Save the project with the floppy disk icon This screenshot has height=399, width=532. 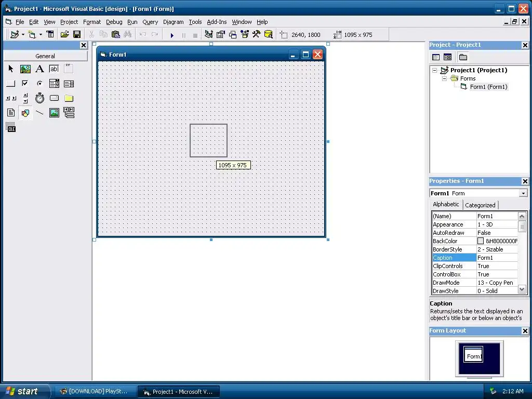[77, 35]
